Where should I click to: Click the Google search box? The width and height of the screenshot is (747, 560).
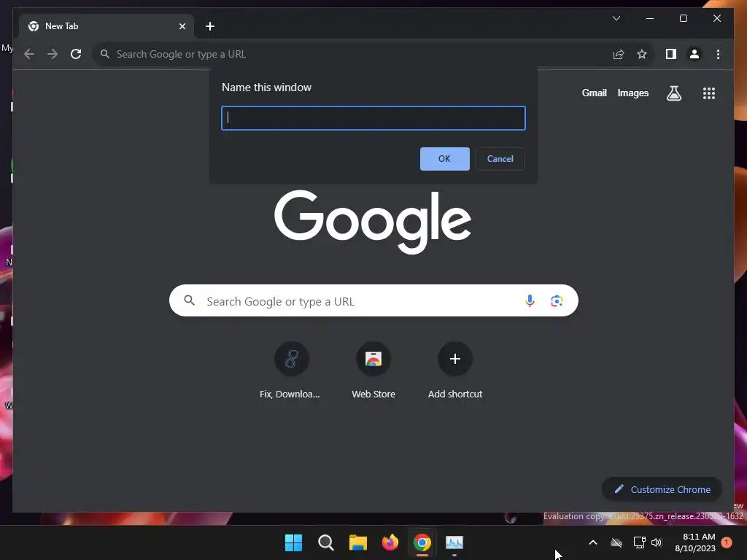373,301
